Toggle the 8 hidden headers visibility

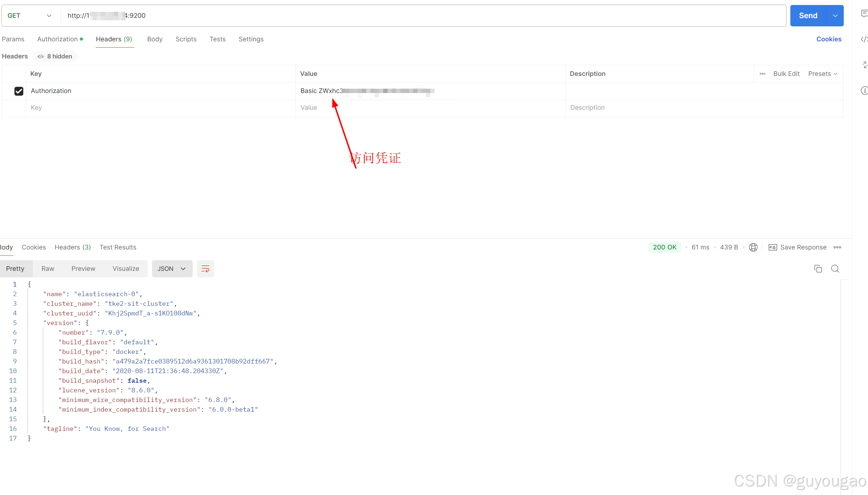[x=55, y=56]
